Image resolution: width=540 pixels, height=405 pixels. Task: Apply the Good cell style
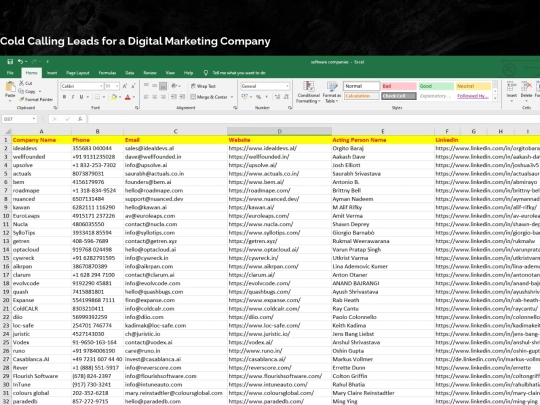[436, 86]
